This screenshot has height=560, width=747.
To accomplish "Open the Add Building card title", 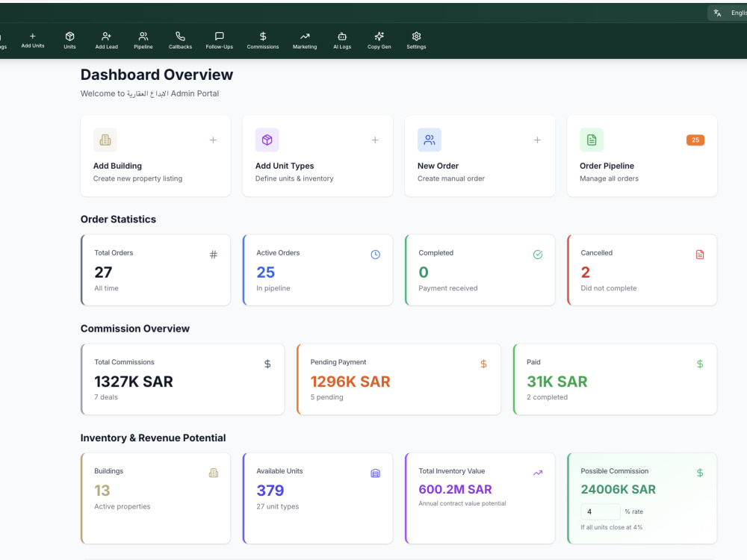I will click(117, 166).
